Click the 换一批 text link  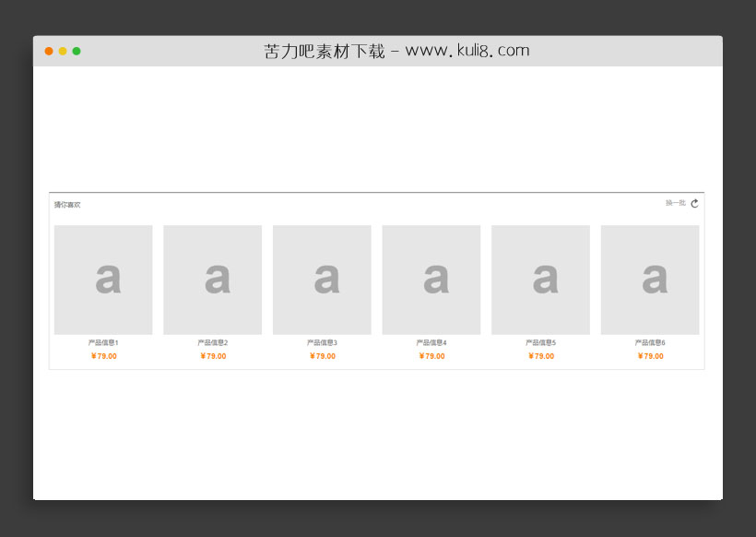coord(675,203)
